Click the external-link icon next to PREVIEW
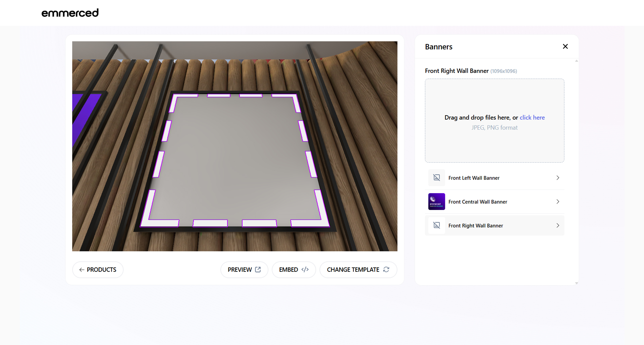 coord(258,269)
